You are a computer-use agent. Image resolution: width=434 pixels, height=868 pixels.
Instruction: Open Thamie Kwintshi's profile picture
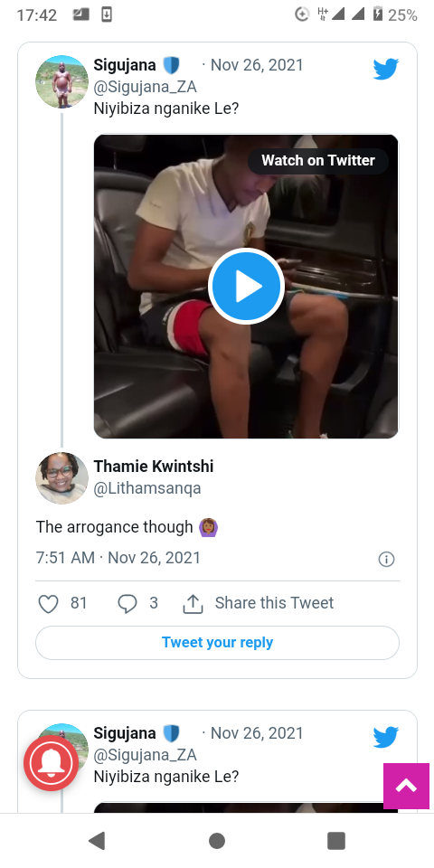pos(62,478)
